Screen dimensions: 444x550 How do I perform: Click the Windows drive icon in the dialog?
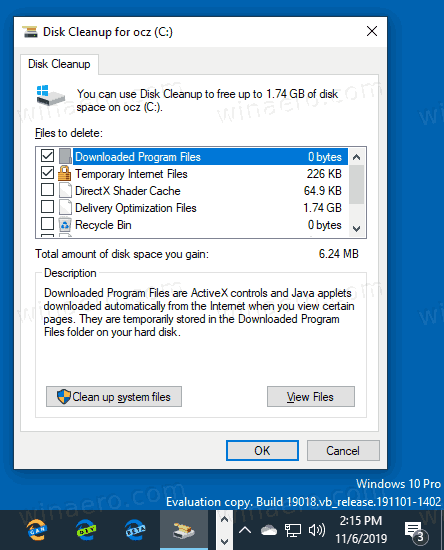(51, 95)
